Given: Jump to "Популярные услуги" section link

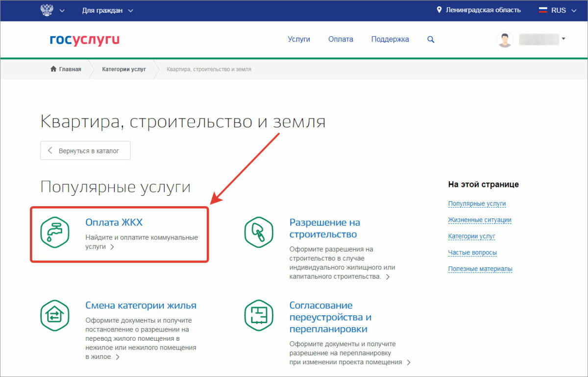Looking at the screenshot, I should coord(477,204).
